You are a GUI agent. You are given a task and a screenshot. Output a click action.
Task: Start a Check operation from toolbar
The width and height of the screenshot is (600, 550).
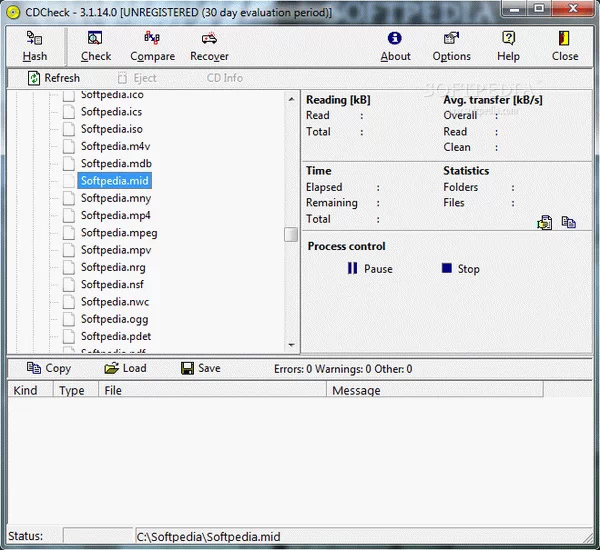(96, 40)
